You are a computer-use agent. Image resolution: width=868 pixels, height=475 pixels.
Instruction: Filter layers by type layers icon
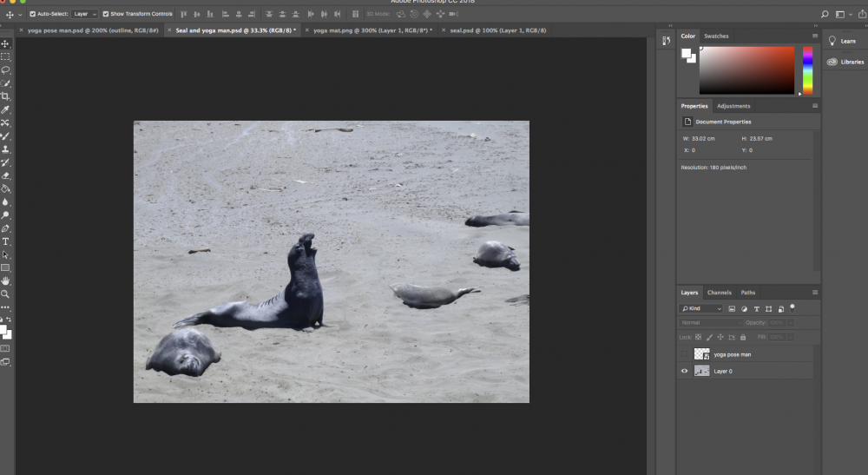(756, 308)
